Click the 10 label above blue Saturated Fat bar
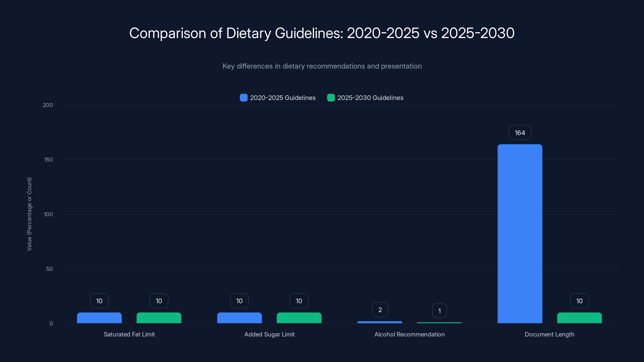Image resolution: width=644 pixels, height=362 pixels. pyautogui.click(x=99, y=301)
